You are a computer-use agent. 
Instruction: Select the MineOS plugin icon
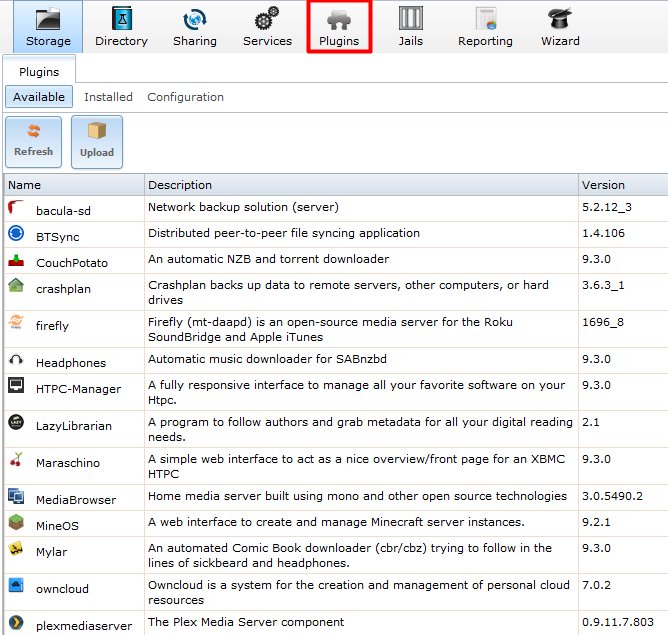click(x=16, y=522)
